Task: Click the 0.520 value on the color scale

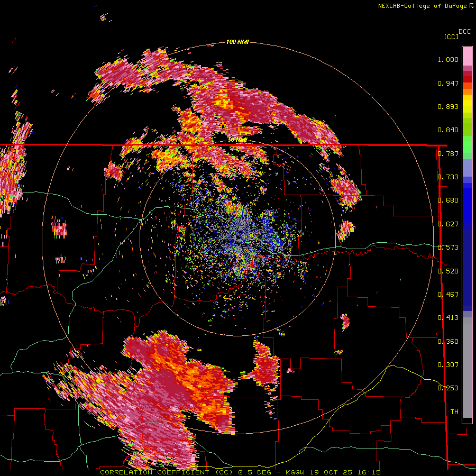Action: [448, 271]
